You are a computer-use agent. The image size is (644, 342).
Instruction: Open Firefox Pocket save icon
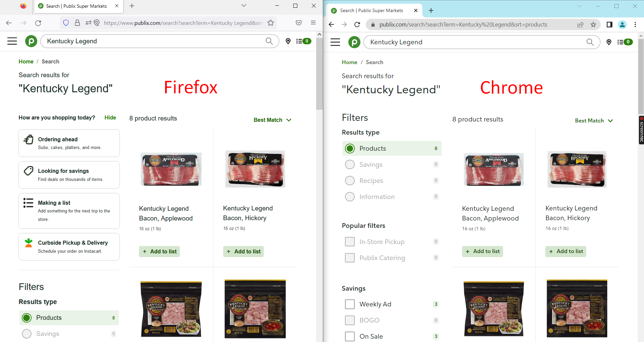point(299,23)
